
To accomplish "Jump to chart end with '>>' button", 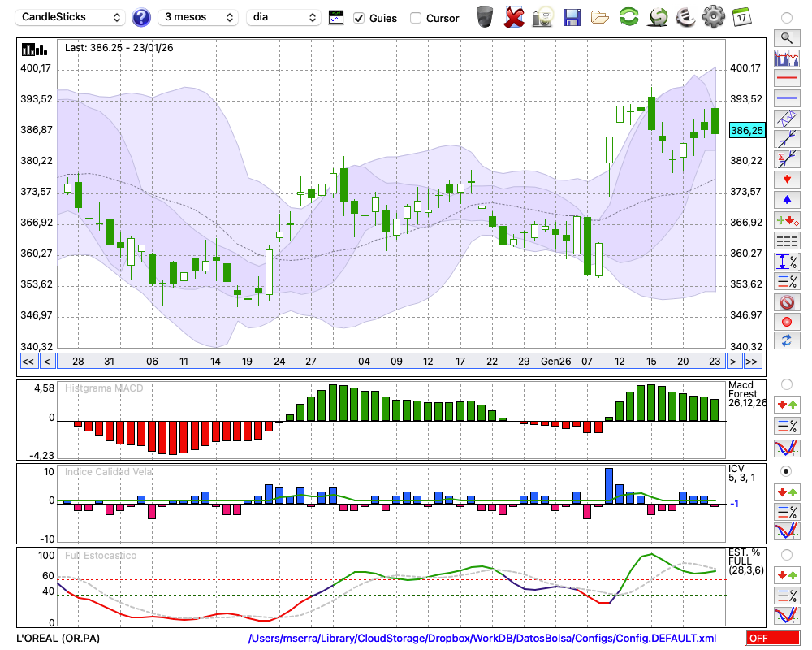I will (752, 362).
